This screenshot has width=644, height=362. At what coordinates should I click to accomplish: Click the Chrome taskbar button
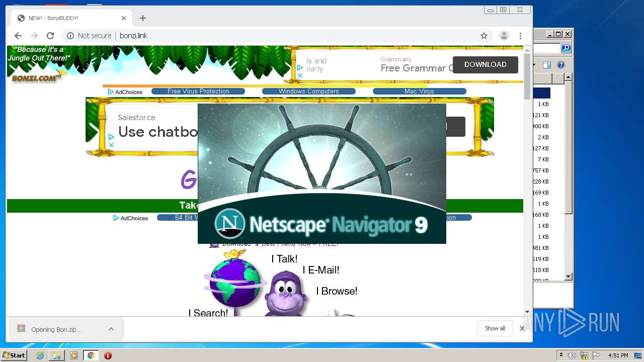[91, 355]
